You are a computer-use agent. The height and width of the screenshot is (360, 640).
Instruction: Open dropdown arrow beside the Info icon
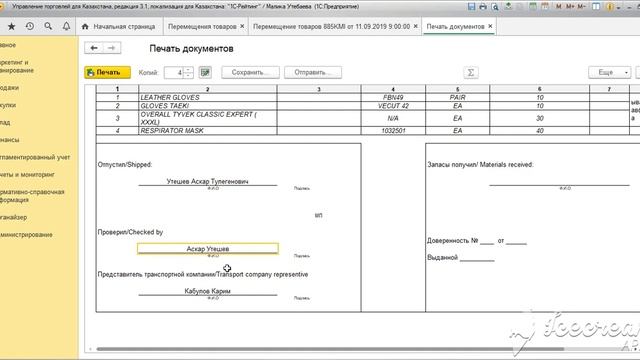(x=618, y=7)
